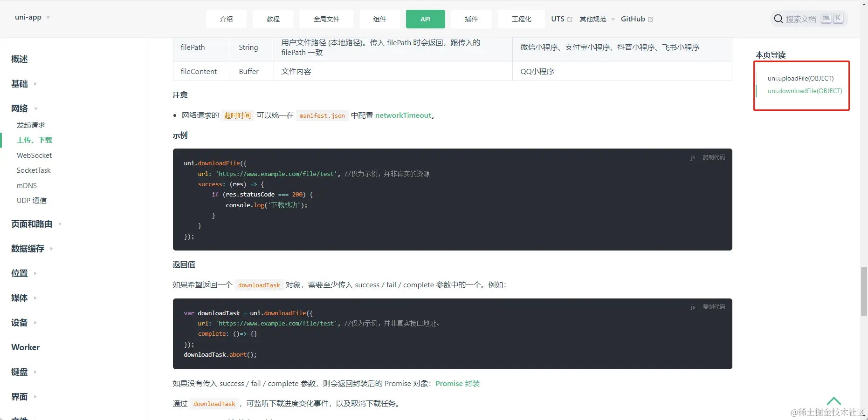The height and width of the screenshot is (420, 868).
Task: Open the UTS link
Action: point(561,19)
